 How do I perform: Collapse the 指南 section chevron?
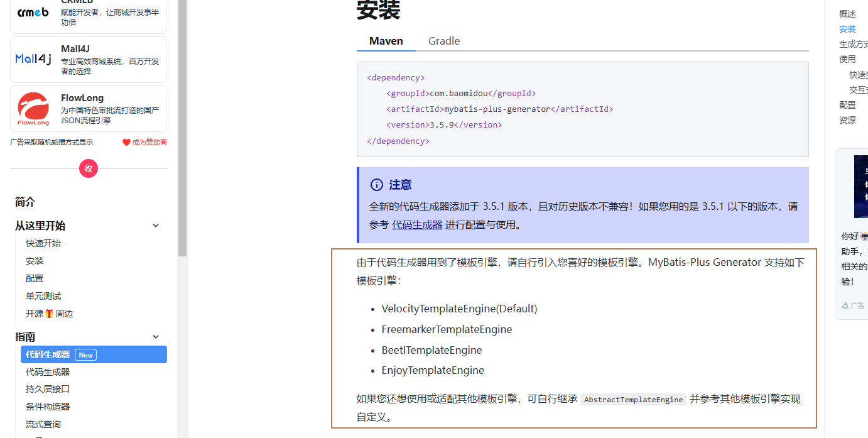click(x=156, y=337)
